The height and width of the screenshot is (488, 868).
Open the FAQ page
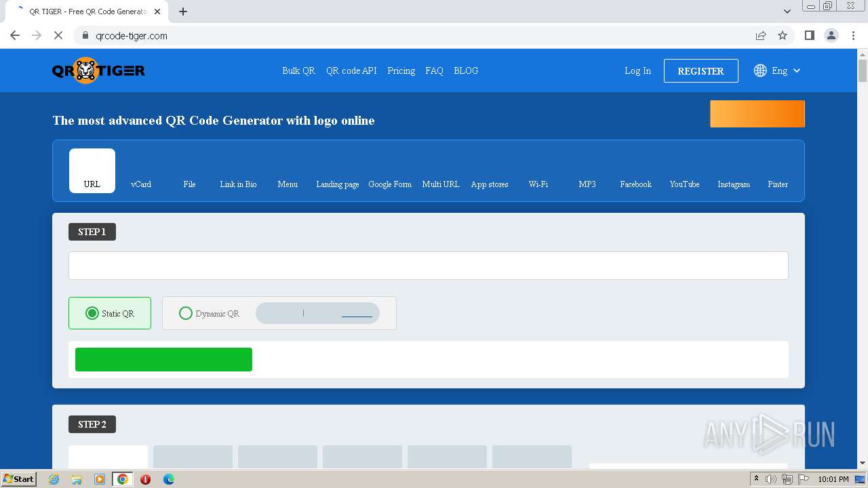tap(434, 70)
